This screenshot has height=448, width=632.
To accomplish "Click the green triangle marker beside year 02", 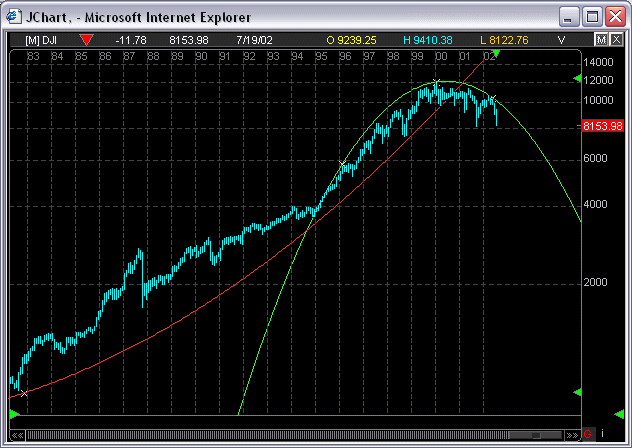I will coord(497,53).
